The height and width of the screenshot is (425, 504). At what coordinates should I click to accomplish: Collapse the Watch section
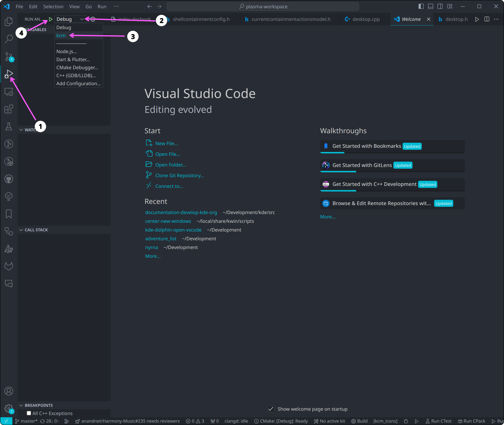pos(21,130)
